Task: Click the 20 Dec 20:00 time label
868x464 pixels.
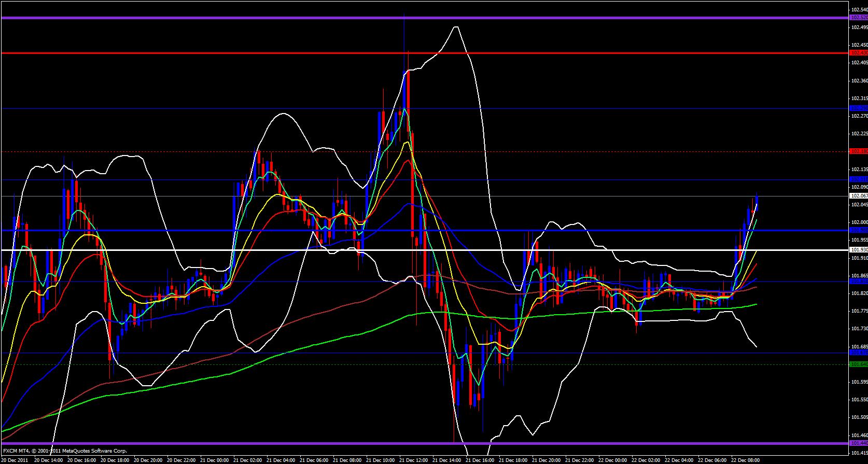Action: [x=148, y=460]
